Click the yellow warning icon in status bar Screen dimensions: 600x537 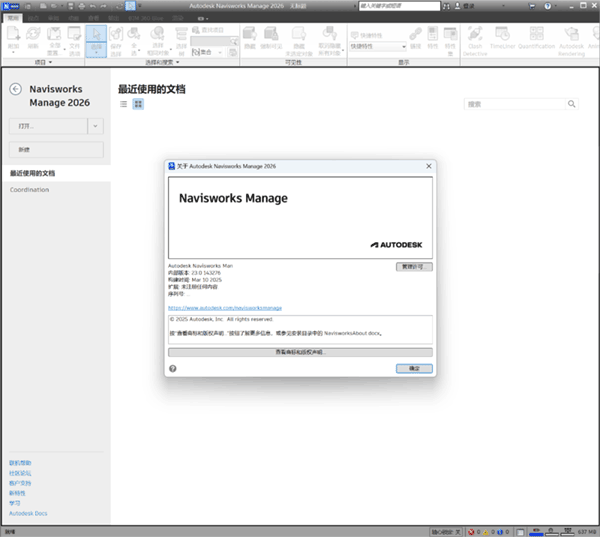coord(486,532)
